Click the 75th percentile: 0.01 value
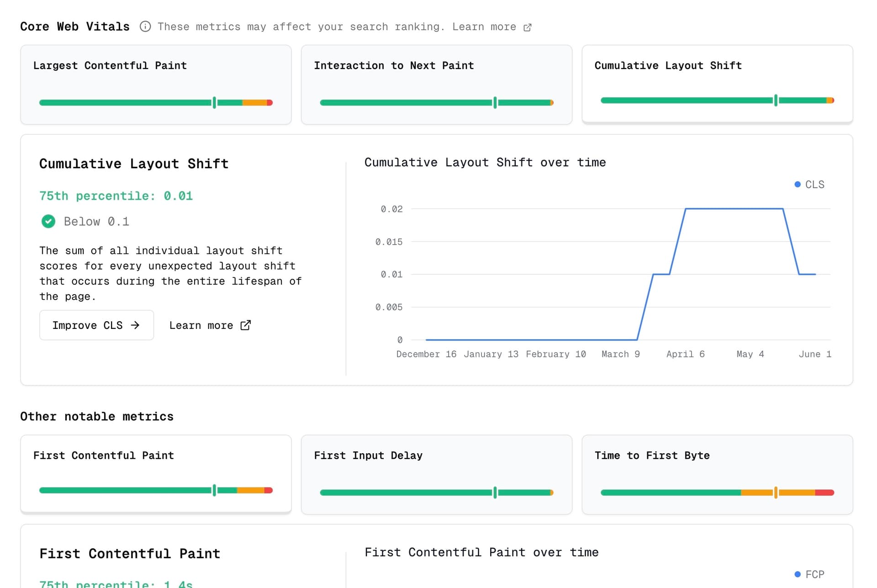The height and width of the screenshot is (588, 877). (x=116, y=196)
